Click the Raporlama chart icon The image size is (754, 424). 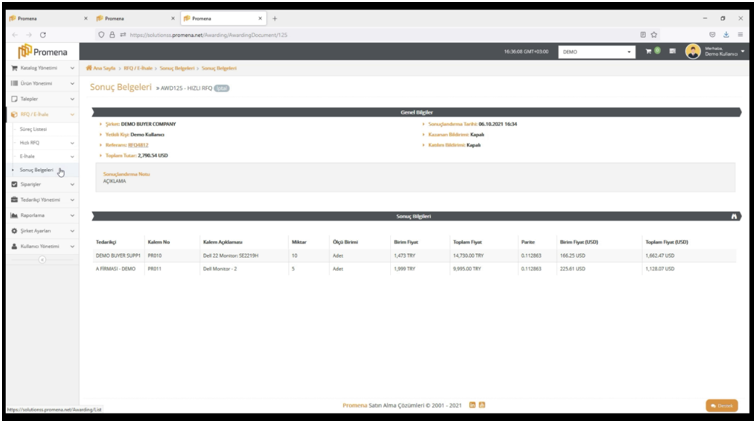[14, 215]
